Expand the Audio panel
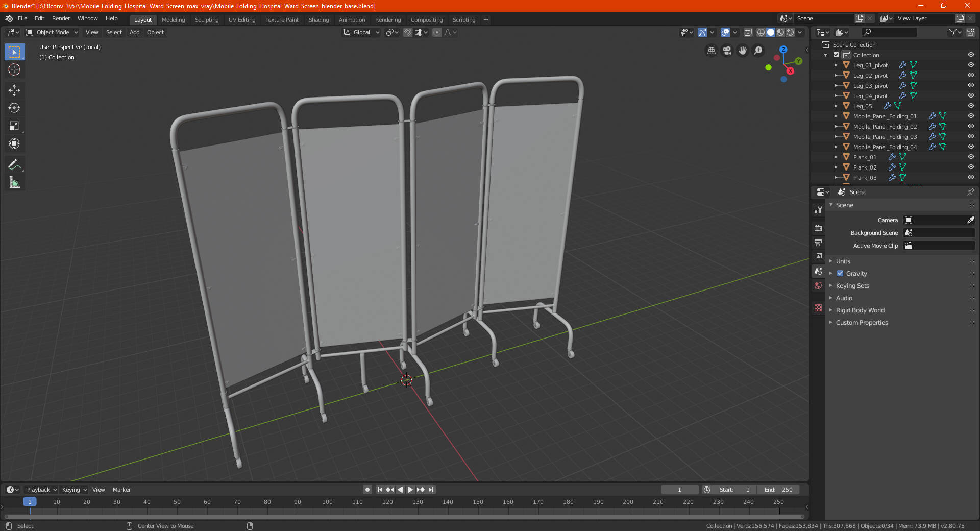980x531 pixels. [x=844, y=298]
